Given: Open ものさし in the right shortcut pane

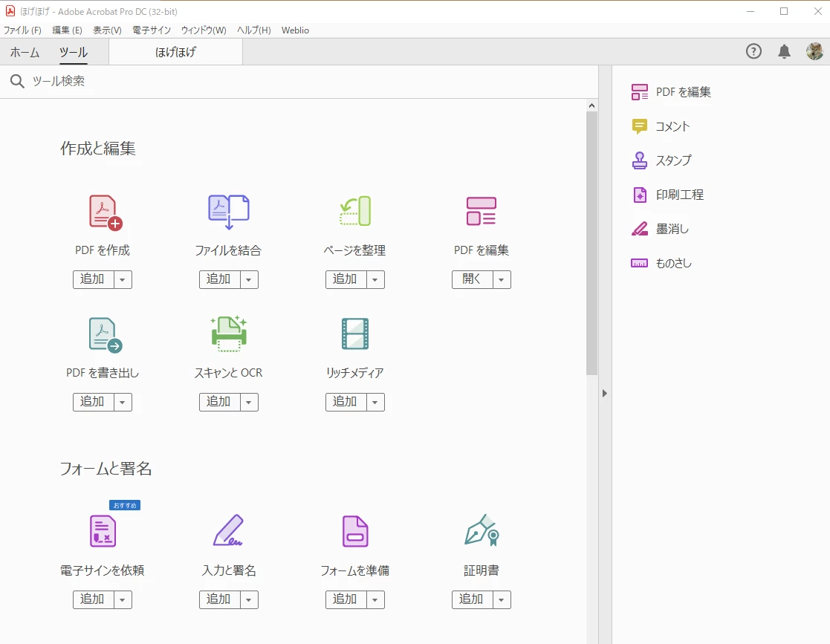Looking at the screenshot, I should pos(661,263).
